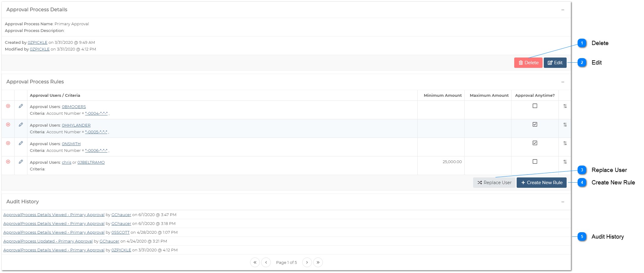Open the 0BMOOERS user link

74,107
